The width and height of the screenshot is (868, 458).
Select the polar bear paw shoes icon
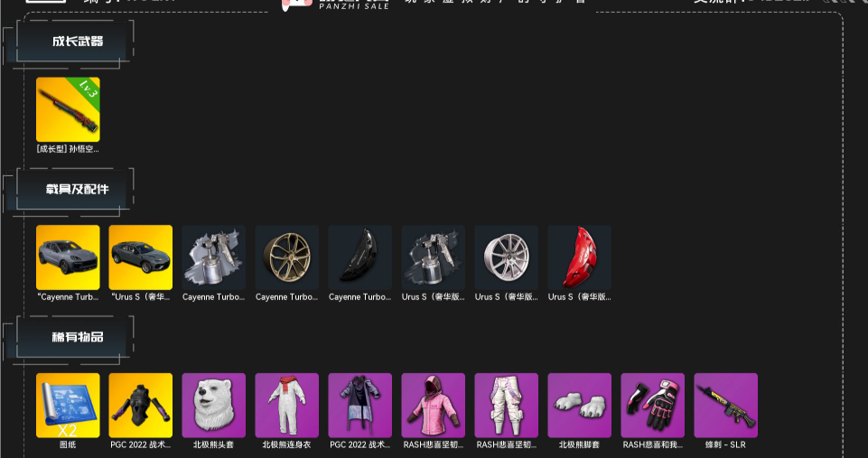pyautogui.click(x=580, y=406)
